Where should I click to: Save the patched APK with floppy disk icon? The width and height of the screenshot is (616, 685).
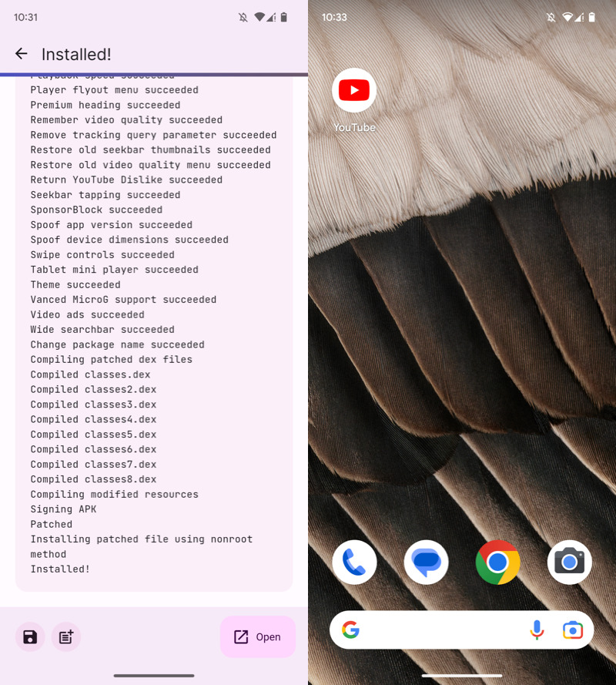pyautogui.click(x=30, y=637)
